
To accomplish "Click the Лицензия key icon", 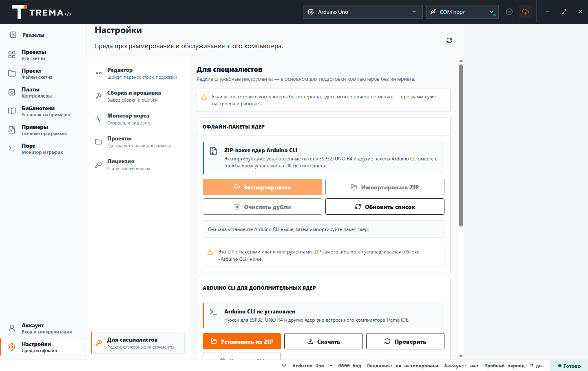I will (x=98, y=164).
